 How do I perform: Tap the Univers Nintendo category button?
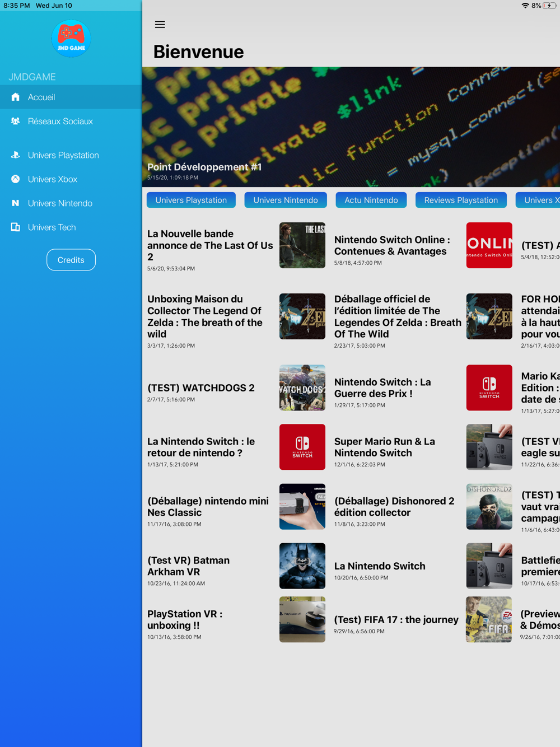[286, 200]
